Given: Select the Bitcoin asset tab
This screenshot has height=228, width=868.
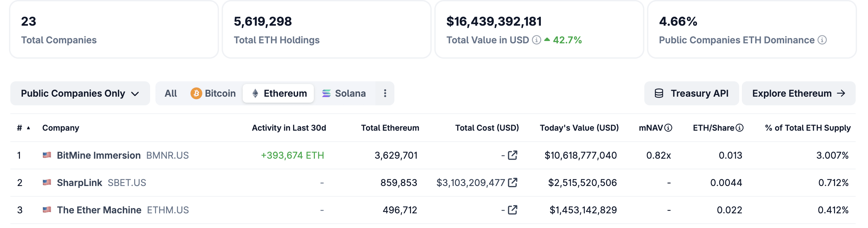Looking at the screenshot, I should pos(213,93).
